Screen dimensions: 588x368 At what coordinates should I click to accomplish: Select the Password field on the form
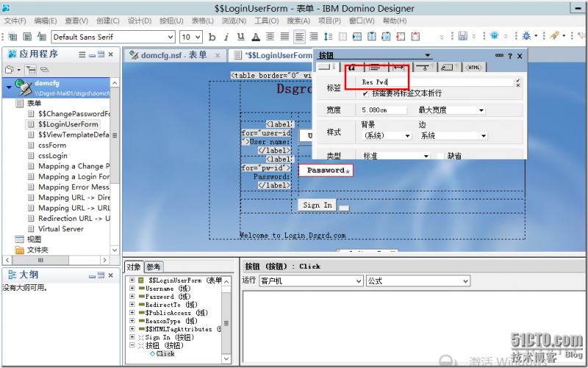tap(326, 171)
